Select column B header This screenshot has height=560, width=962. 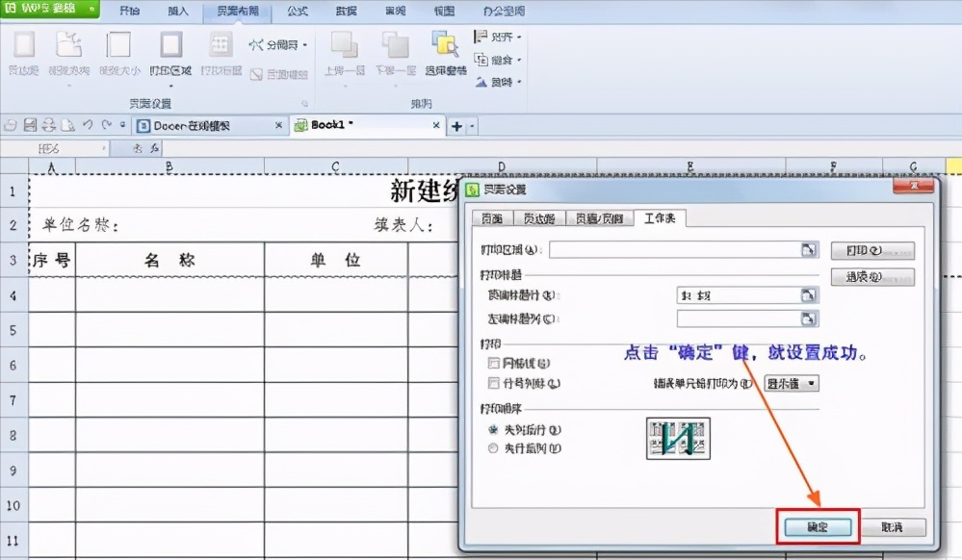pyautogui.click(x=169, y=166)
